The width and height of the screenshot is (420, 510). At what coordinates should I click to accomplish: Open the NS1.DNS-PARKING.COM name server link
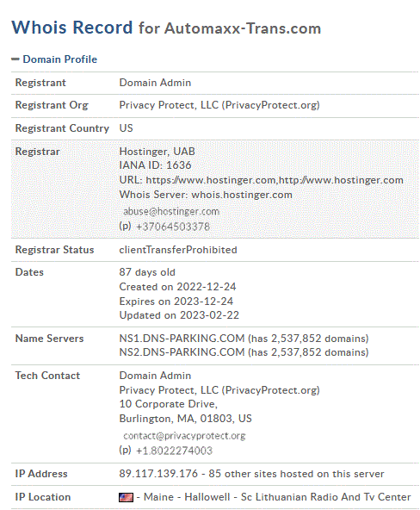(x=182, y=339)
